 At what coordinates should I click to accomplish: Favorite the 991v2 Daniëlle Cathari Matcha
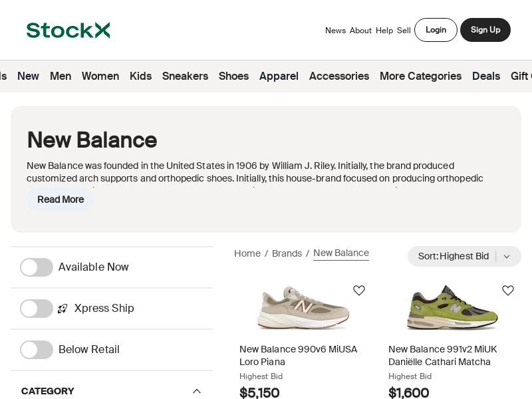[508, 291]
